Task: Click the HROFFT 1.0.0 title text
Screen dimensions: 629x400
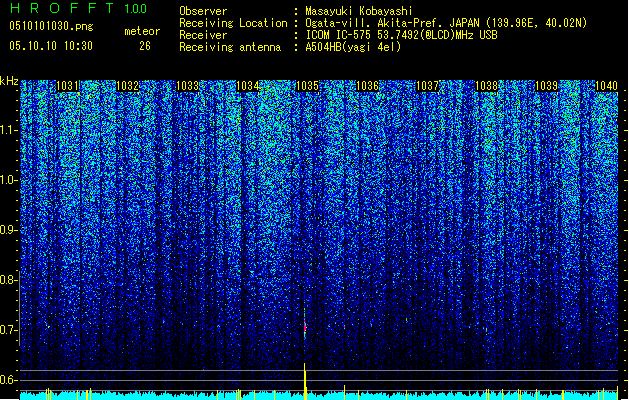Action: click(79, 8)
